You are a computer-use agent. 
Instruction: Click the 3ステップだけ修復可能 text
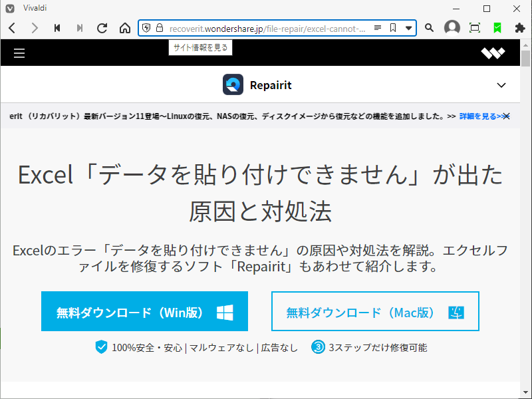(378, 348)
